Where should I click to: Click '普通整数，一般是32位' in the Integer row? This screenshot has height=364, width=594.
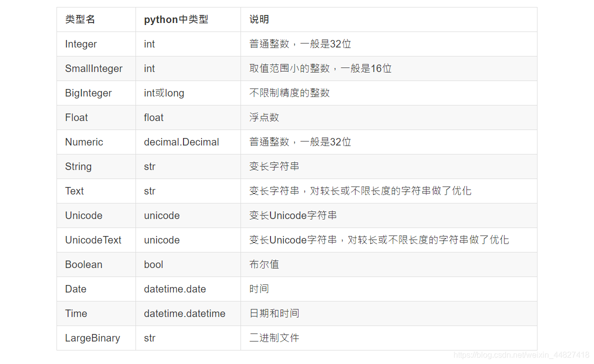click(300, 44)
